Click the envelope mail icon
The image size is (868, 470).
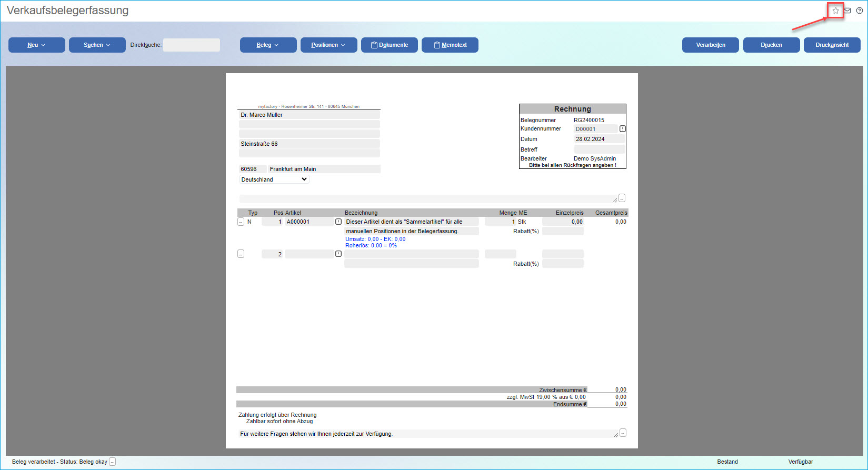847,11
